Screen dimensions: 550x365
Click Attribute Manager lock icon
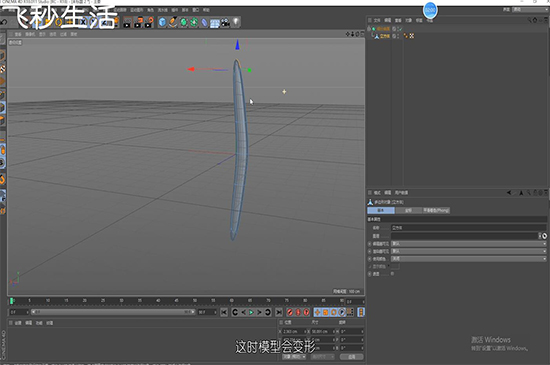pos(536,192)
